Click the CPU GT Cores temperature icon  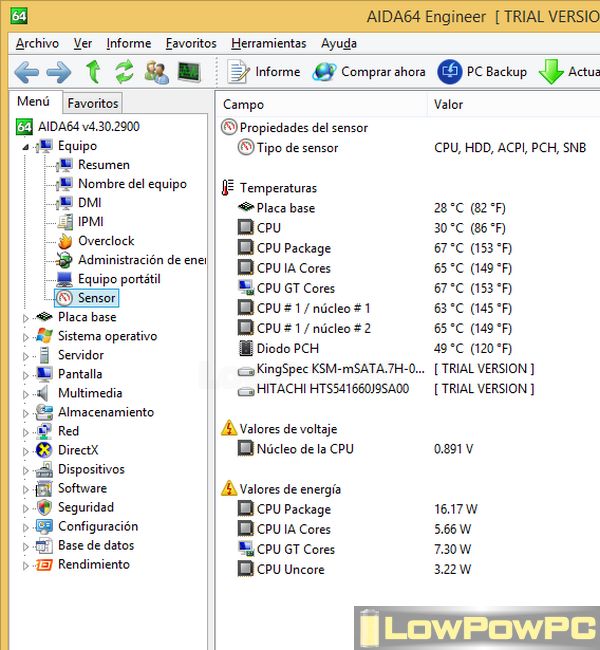[245, 288]
